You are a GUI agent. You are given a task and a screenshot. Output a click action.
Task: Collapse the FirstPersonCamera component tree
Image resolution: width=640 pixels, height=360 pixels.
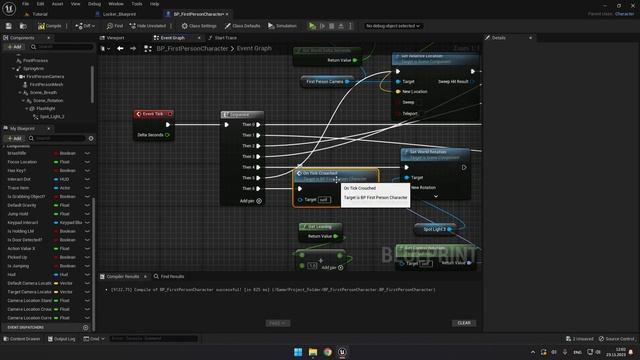[16, 77]
